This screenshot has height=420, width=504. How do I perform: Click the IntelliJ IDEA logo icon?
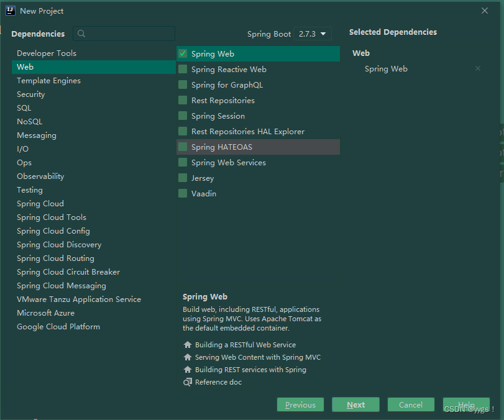coord(11,11)
